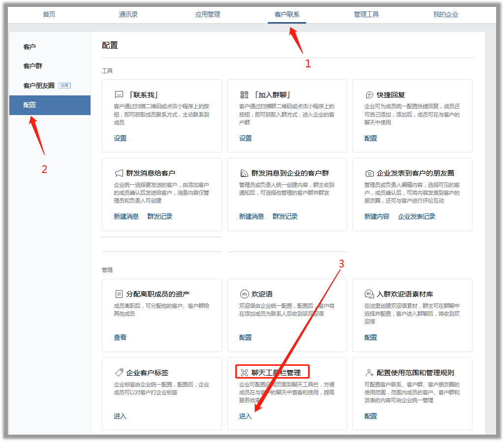Click 设置 under 联系我
Image resolution: width=504 pixels, height=442 pixels.
tap(120, 138)
